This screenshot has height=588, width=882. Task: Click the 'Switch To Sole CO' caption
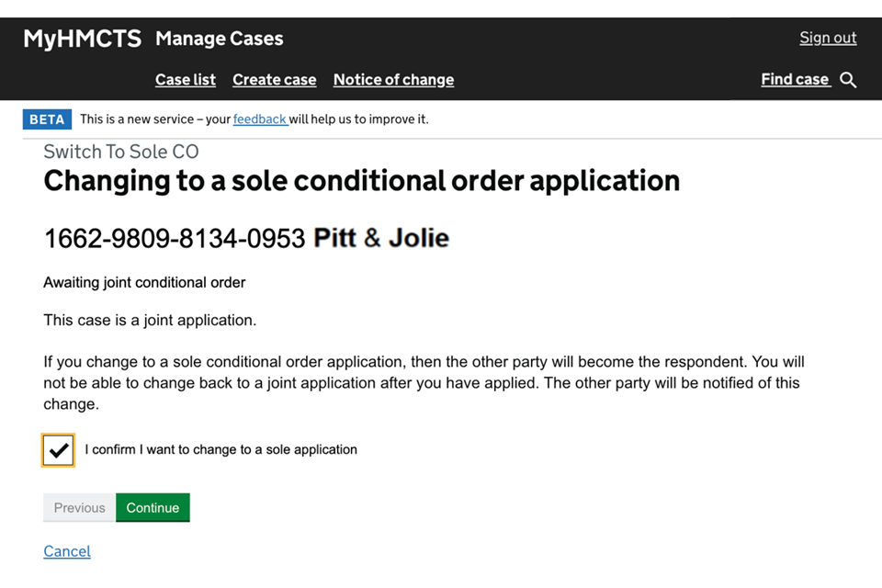(121, 152)
